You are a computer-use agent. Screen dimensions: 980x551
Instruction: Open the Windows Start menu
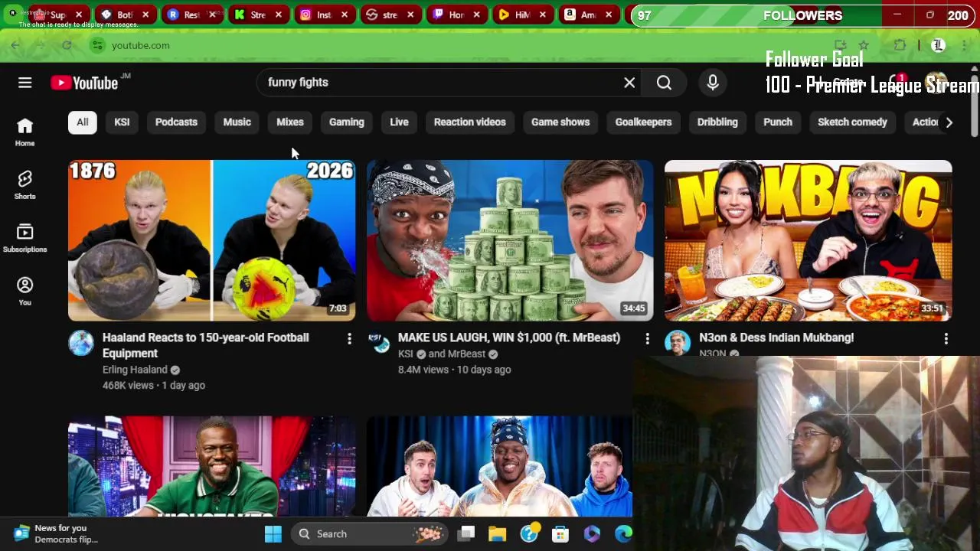pos(273,533)
